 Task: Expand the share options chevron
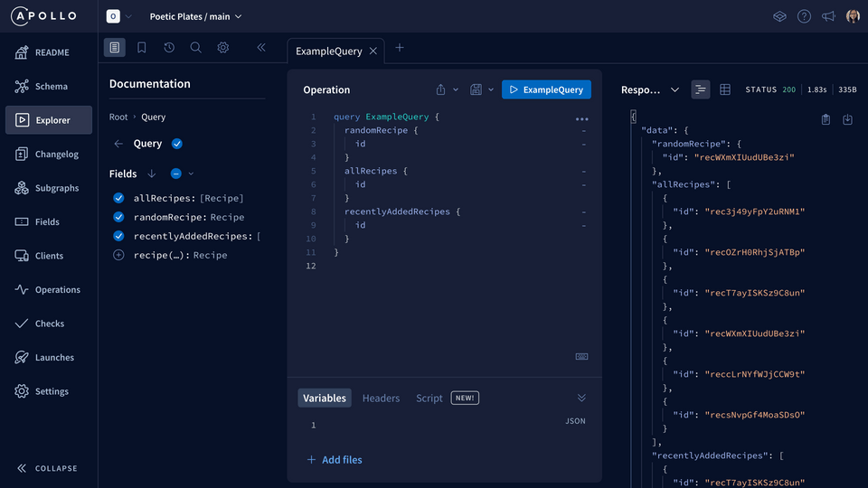[456, 89]
